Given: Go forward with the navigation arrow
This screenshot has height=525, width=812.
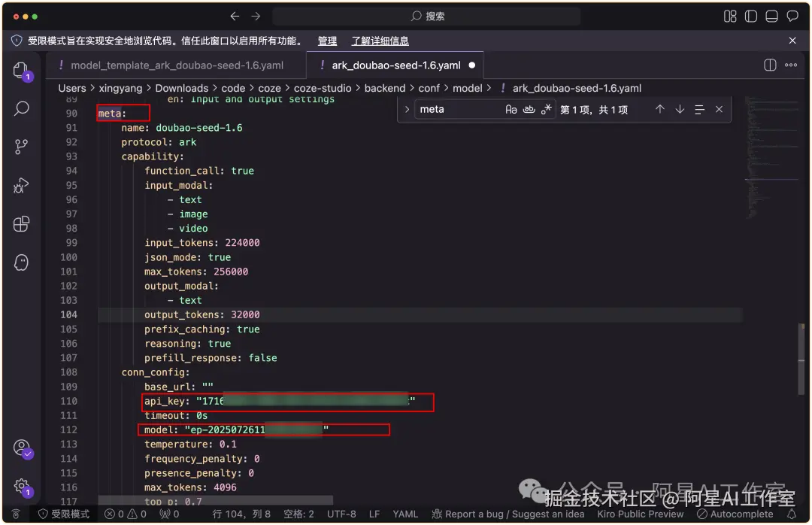Looking at the screenshot, I should (256, 16).
